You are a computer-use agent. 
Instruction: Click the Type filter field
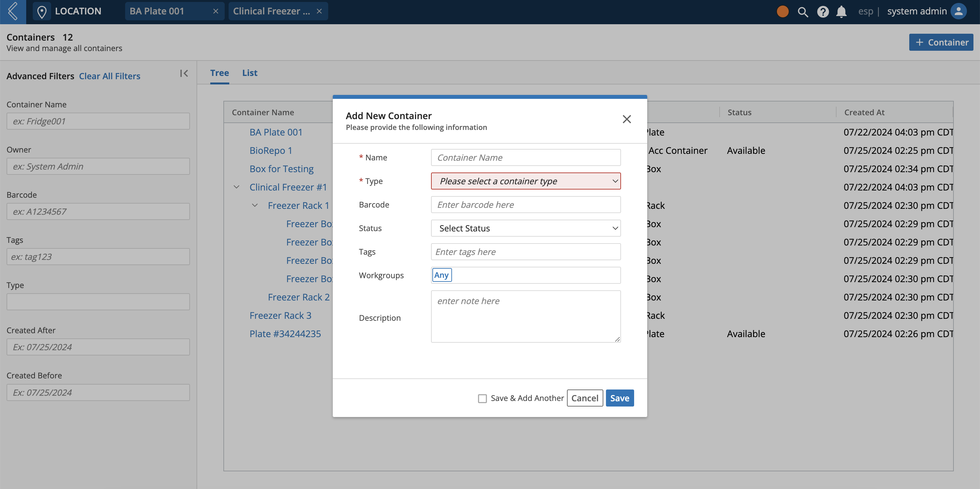coord(98,302)
